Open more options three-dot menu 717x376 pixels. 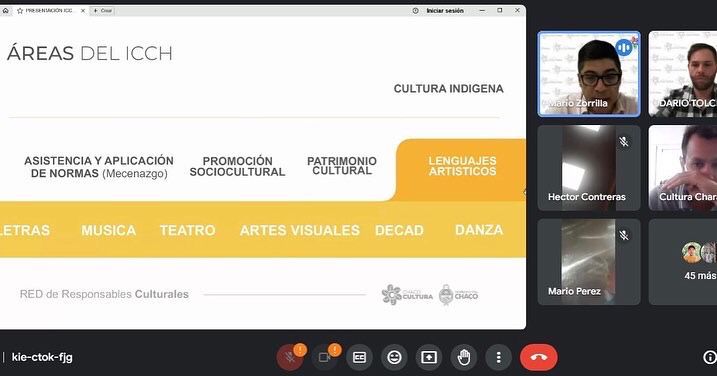(498, 357)
